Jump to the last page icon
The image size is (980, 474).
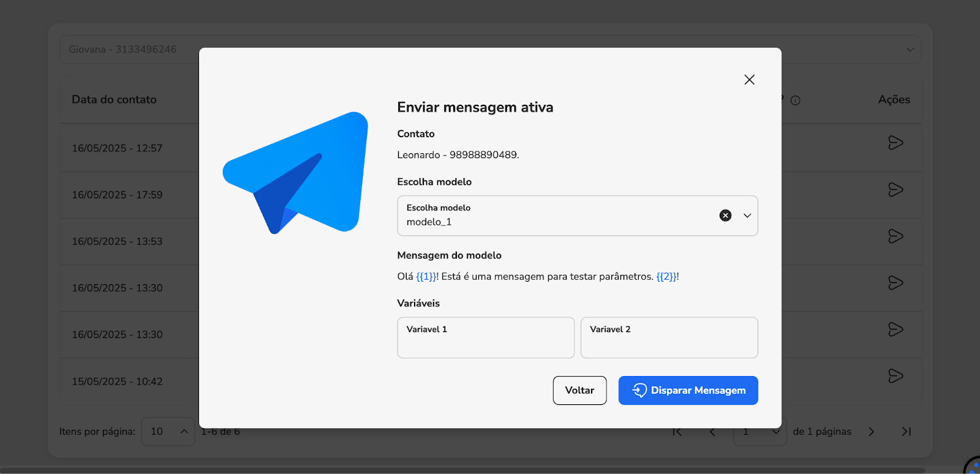(907, 432)
